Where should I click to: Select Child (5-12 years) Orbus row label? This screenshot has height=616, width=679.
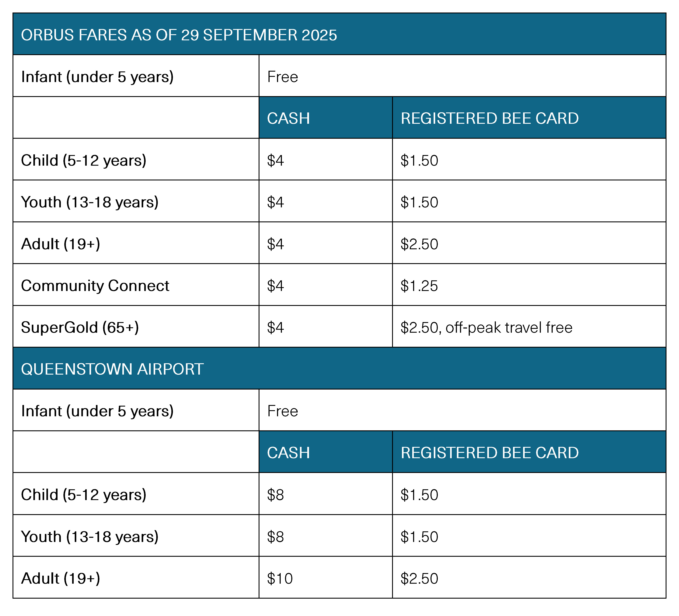(x=84, y=160)
